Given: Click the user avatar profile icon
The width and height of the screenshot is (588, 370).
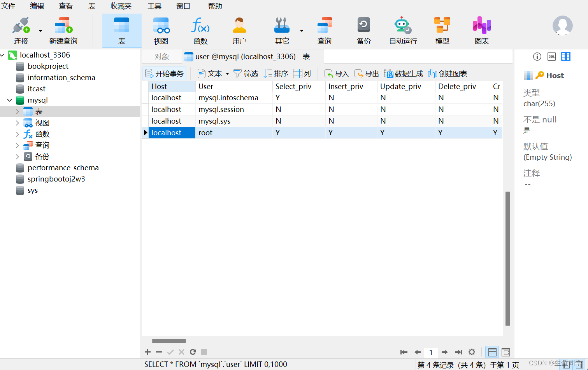Looking at the screenshot, I should 562,26.
